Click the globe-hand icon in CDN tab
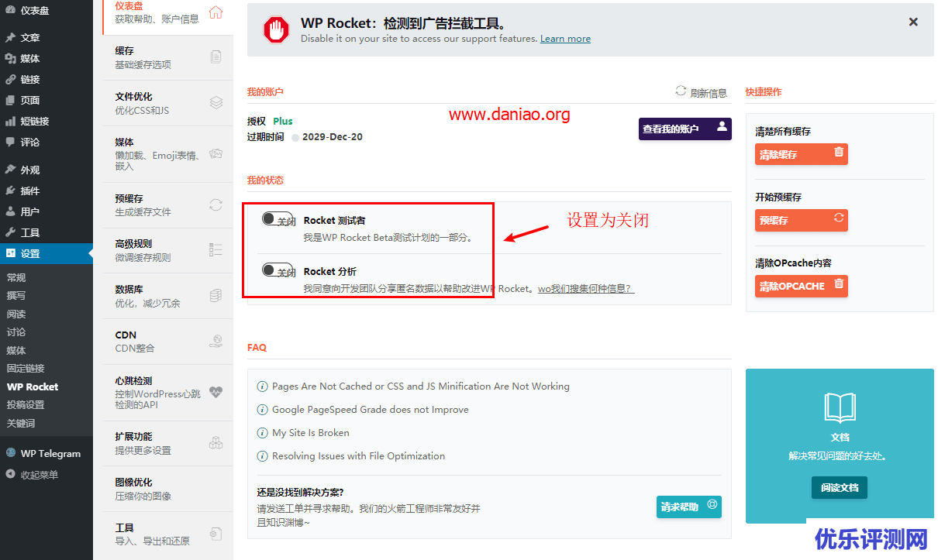 click(x=216, y=341)
